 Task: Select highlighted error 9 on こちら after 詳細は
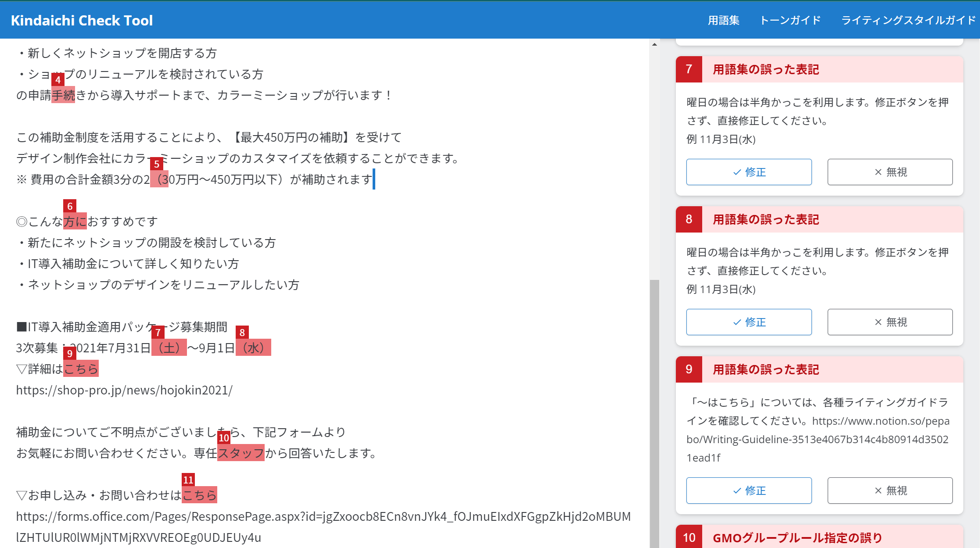(81, 369)
